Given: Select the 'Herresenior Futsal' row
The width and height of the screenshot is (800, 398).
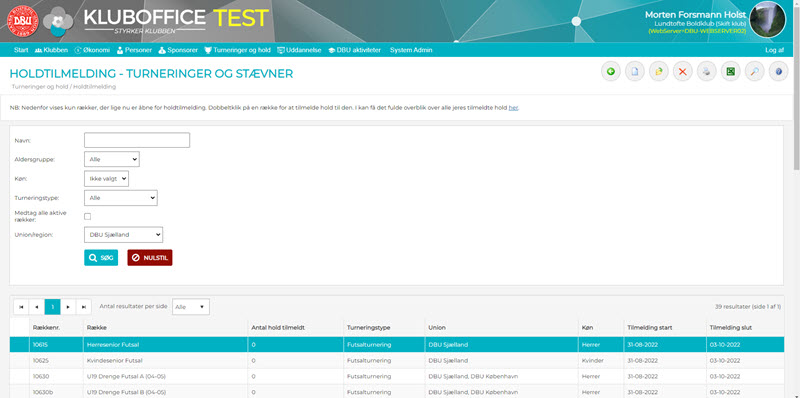Looking at the screenshot, I should tap(396, 344).
